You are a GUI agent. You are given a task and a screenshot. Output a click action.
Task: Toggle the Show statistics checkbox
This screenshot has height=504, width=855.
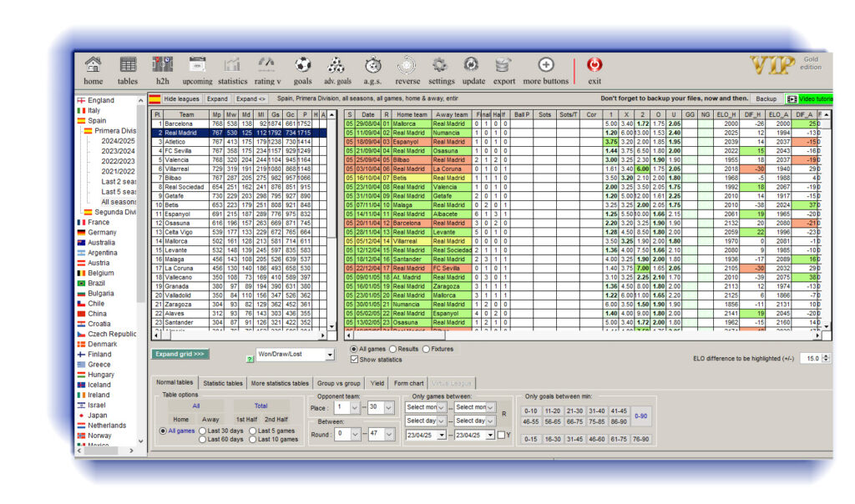354,360
